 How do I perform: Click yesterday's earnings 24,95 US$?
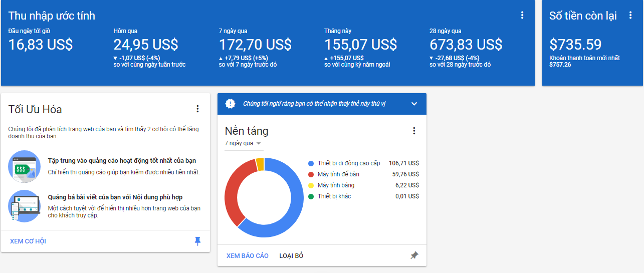146,45
